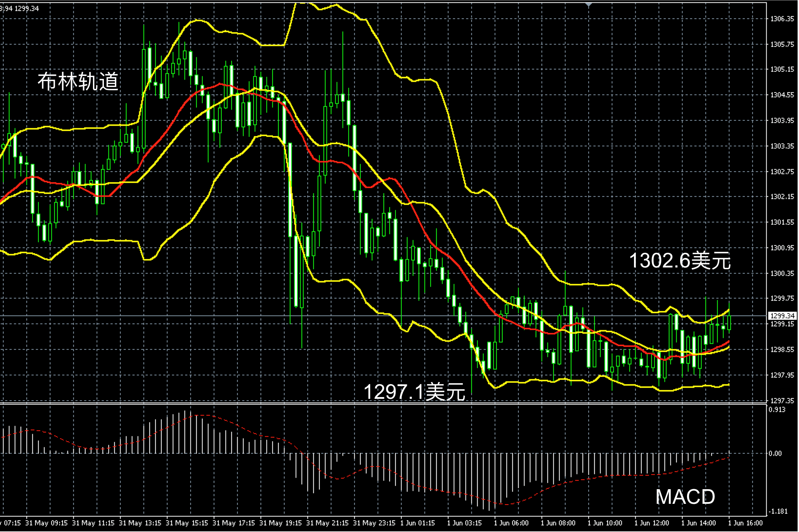
Task: Click the 1 Jun 16:00 time label
Action: (x=745, y=523)
